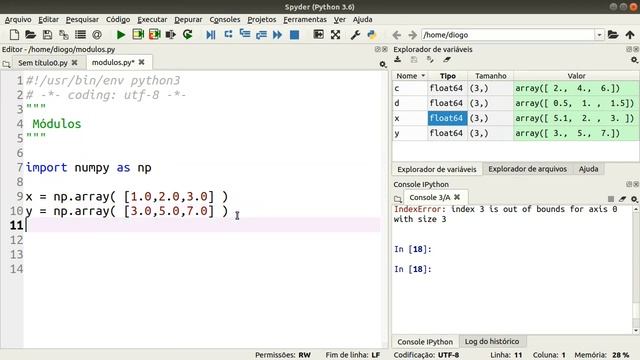The image size is (640, 360).
Task: Close the modulos.py tab
Action: coord(141,62)
